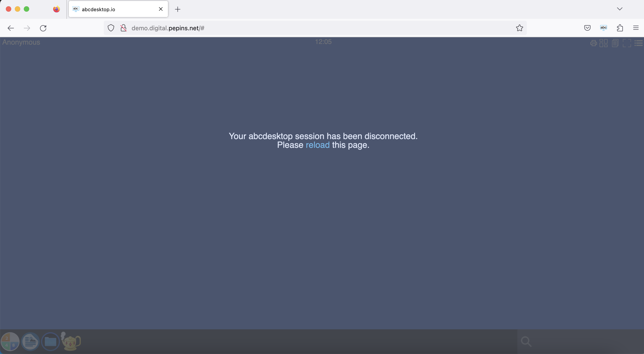Click the window layout icon in the top bar
644x354 pixels.
point(604,43)
